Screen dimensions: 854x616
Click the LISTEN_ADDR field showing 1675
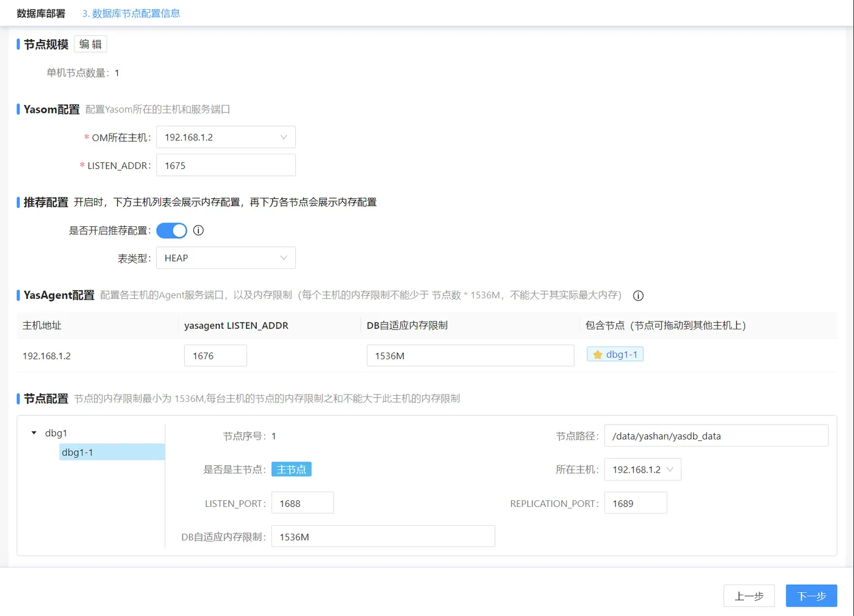point(226,165)
